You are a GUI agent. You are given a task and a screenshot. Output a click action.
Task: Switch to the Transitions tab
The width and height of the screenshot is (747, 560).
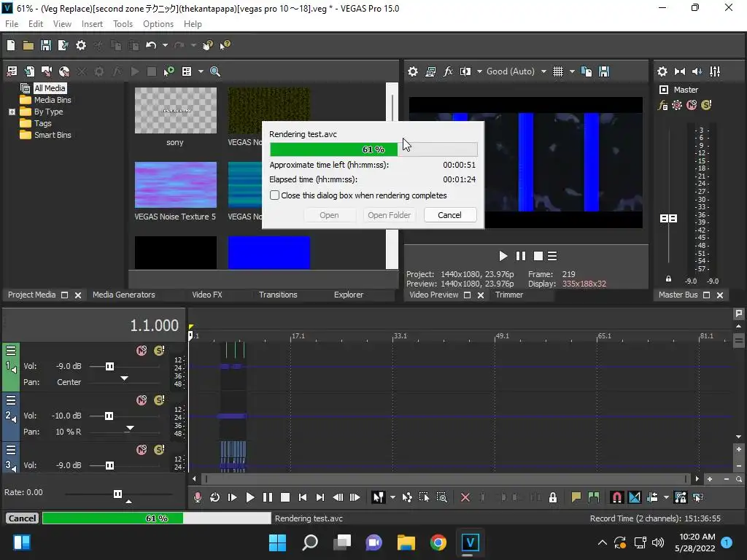(278, 295)
